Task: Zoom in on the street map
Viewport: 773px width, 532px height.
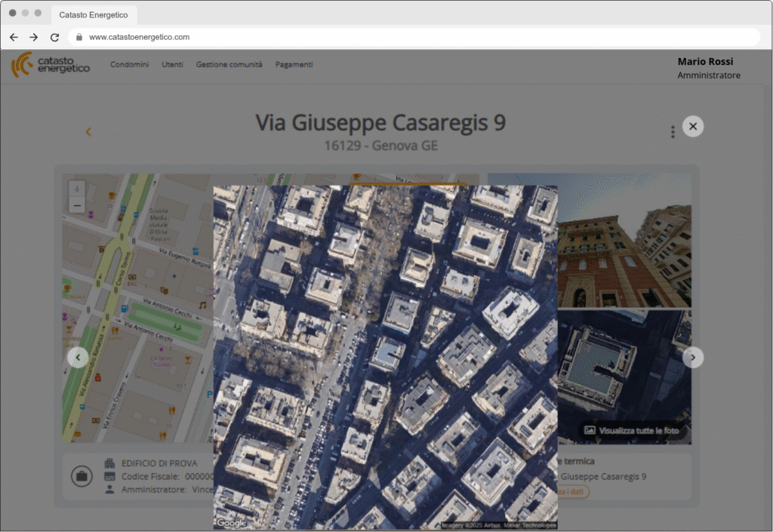Action: (x=77, y=189)
